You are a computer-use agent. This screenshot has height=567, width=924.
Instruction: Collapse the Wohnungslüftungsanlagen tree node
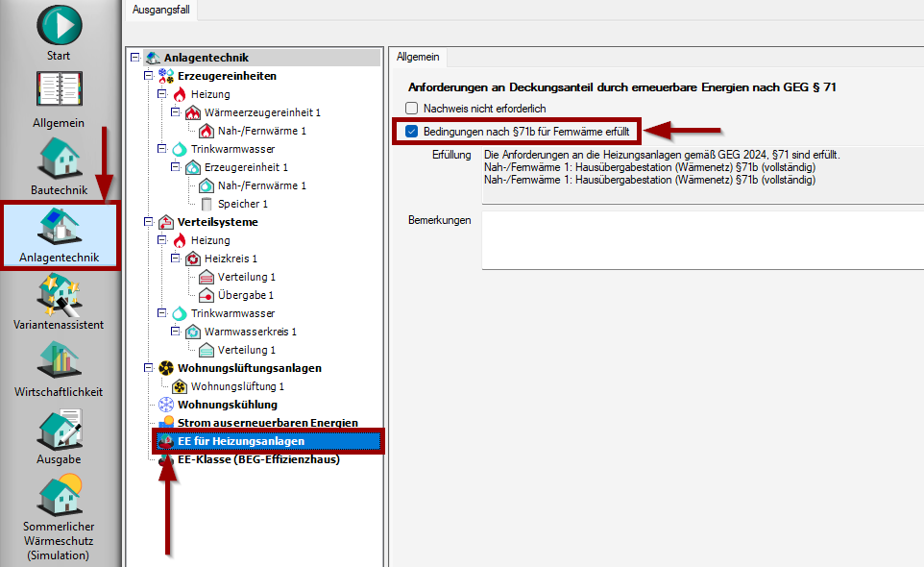coord(148,368)
